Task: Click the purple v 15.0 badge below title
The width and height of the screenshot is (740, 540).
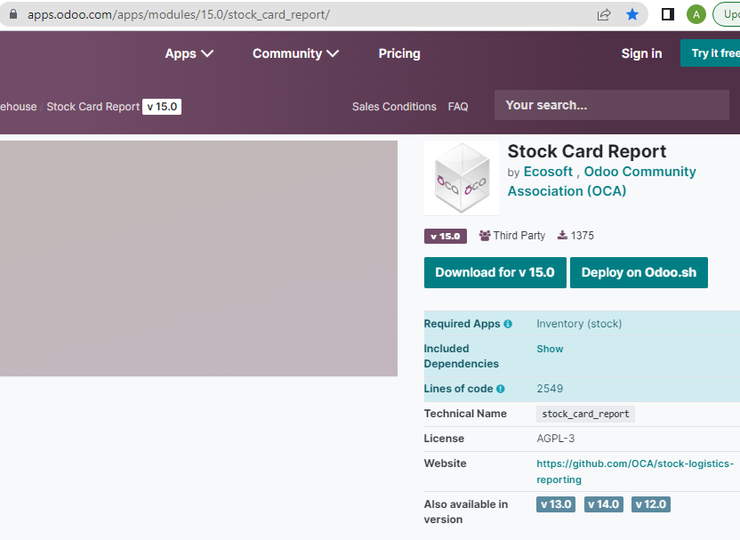Action: [446, 236]
